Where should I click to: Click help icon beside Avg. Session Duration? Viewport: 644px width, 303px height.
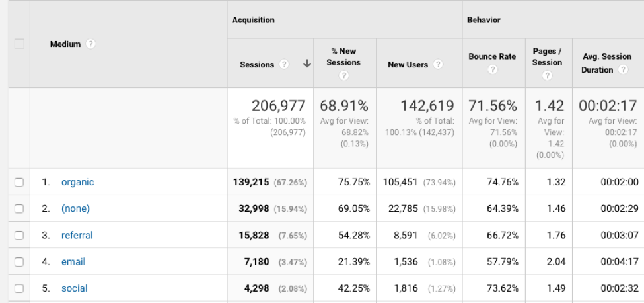click(623, 70)
